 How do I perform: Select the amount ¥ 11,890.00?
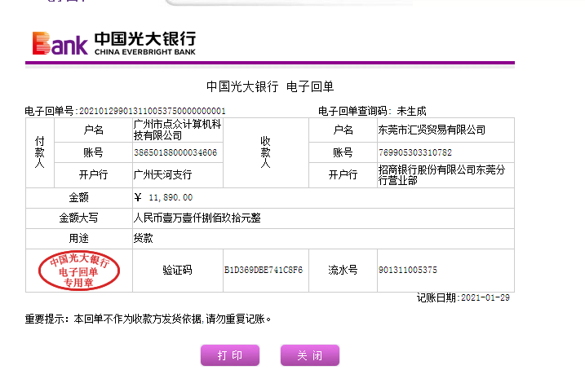point(163,197)
